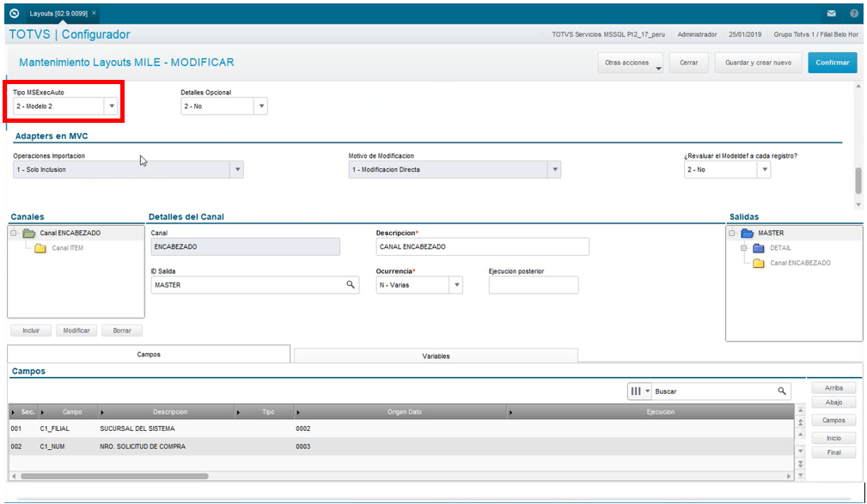Screen dimensions: 867x504
Task: Click the top form vertical scrollbar thumb
Action: 858,180
